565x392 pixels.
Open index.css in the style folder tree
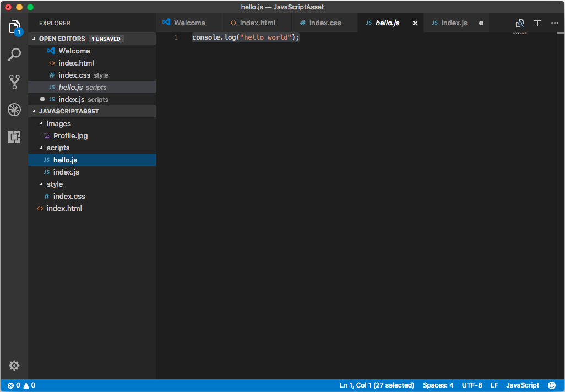click(x=92, y=196)
